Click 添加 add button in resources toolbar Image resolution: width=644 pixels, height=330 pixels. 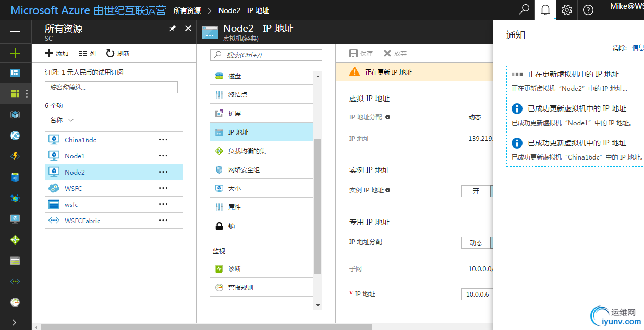57,53
